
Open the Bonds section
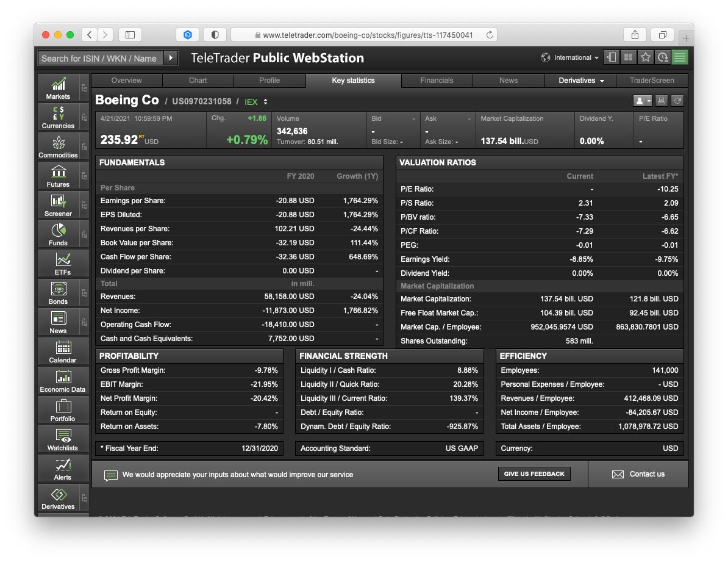[x=59, y=293]
